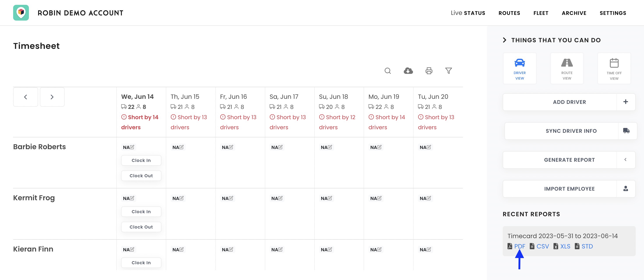Expand the Generate Report options
644x280 pixels.
click(x=626, y=160)
